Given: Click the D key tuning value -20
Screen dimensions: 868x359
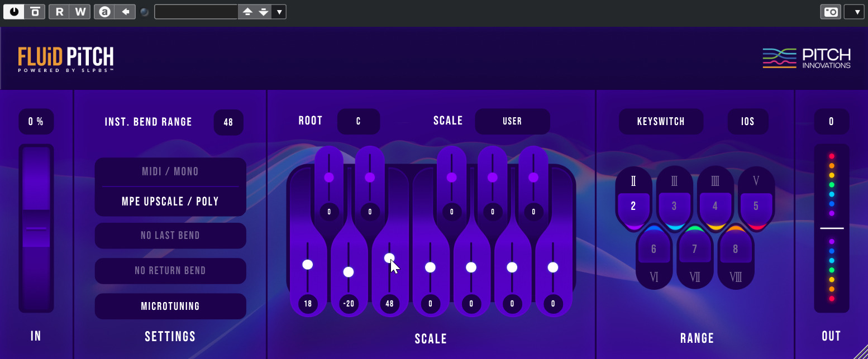Looking at the screenshot, I should [x=349, y=304].
